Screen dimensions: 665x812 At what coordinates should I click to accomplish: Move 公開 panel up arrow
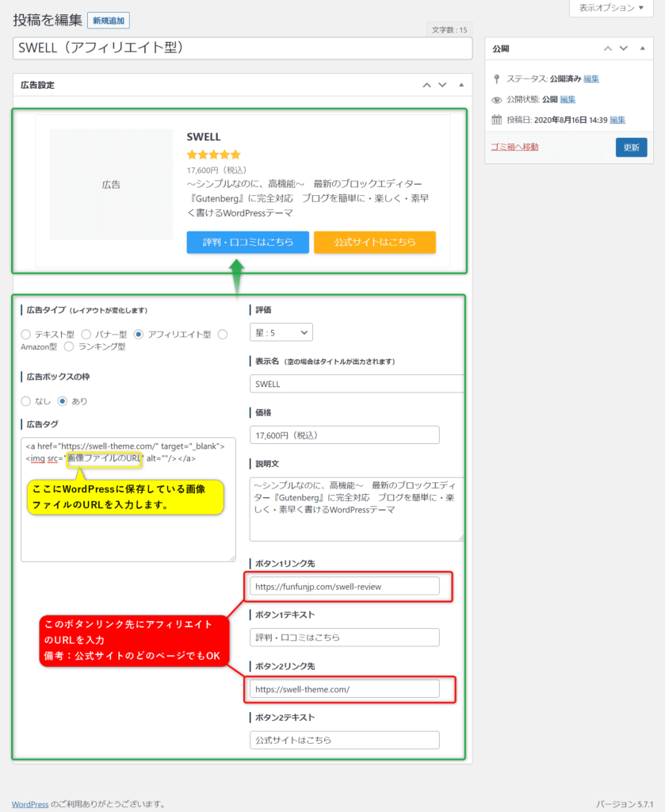pos(608,48)
